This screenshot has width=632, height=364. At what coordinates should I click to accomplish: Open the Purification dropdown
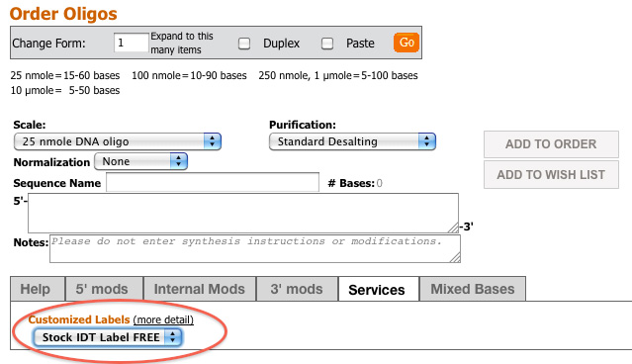tap(352, 141)
